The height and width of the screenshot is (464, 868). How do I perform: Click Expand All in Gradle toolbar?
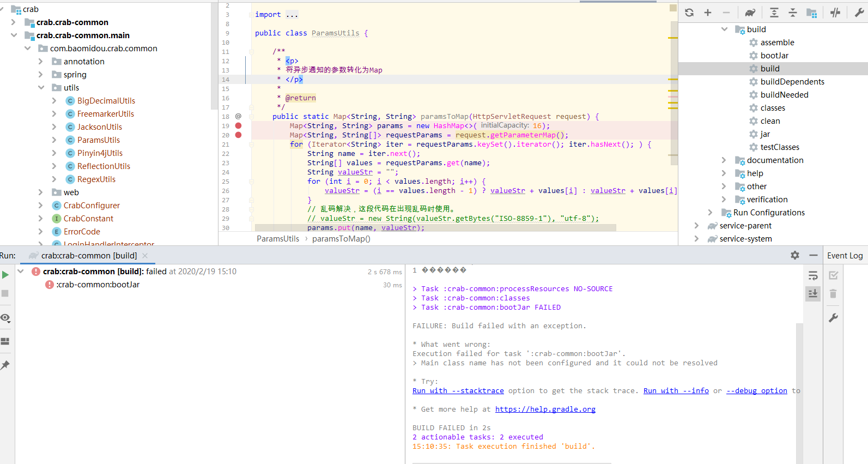[774, 13]
